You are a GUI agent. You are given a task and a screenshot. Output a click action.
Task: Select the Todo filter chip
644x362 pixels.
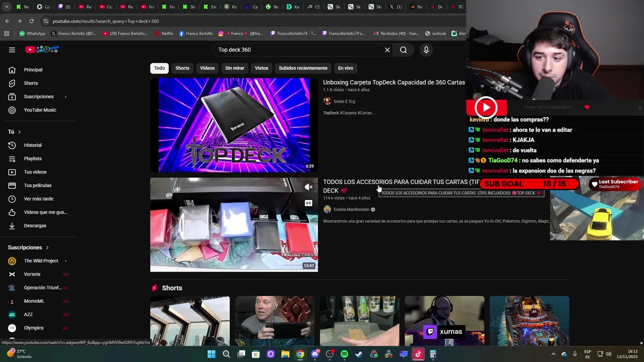click(159, 68)
